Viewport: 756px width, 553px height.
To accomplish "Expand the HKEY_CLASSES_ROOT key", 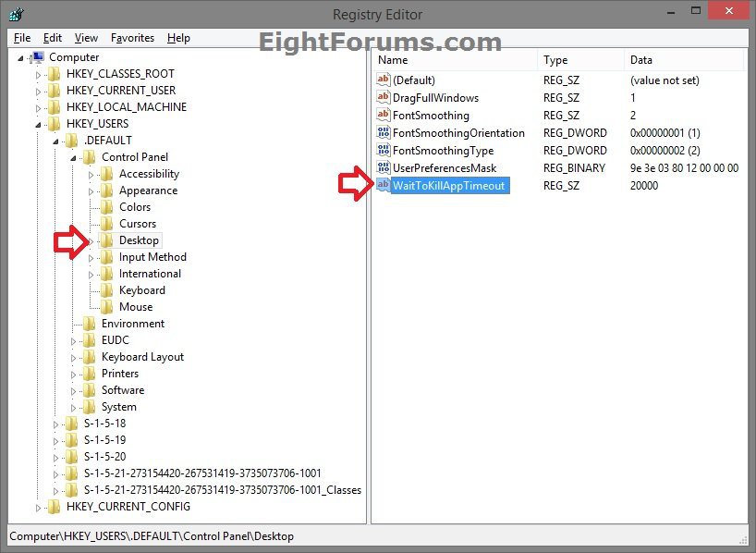I will (39, 74).
